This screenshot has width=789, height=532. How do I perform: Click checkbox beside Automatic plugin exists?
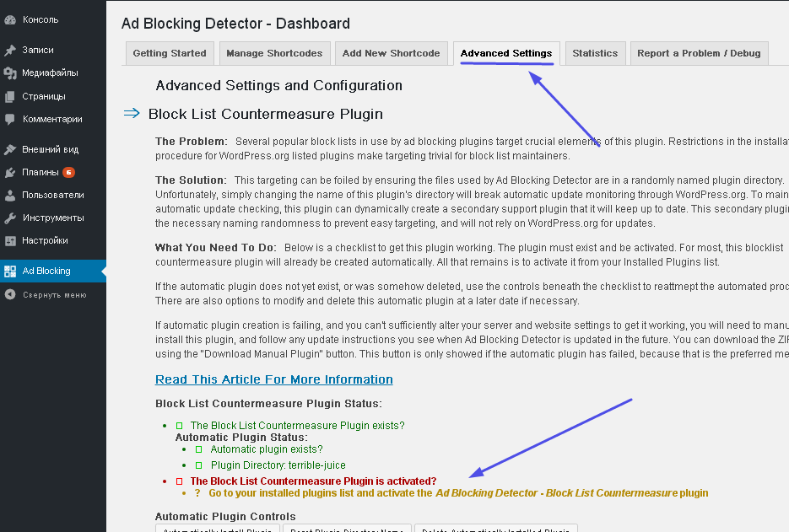pos(199,449)
